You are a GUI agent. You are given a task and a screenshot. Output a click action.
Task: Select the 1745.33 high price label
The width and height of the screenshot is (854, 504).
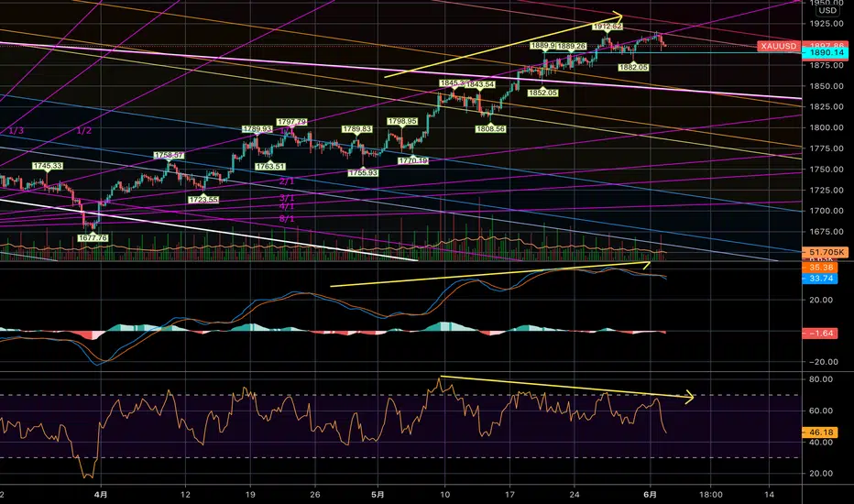[48, 166]
